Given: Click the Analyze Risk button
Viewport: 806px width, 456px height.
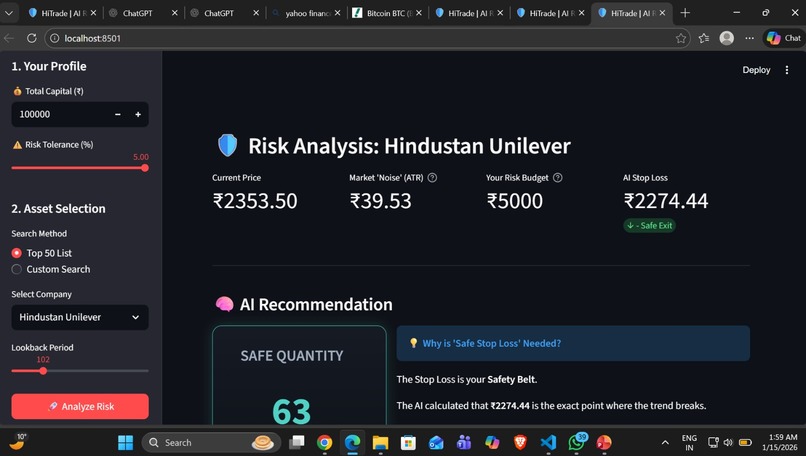Looking at the screenshot, I should click(80, 406).
